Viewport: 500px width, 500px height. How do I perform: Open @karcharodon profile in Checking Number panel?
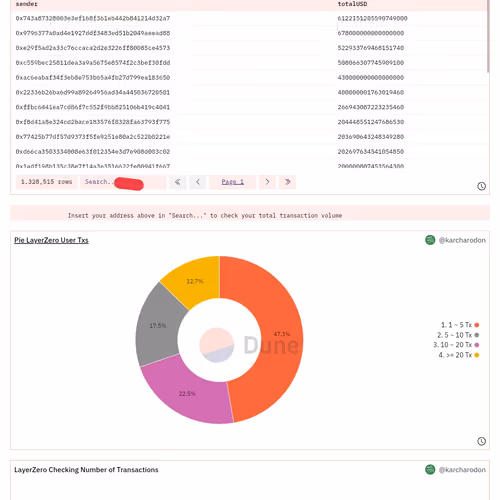click(x=462, y=470)
